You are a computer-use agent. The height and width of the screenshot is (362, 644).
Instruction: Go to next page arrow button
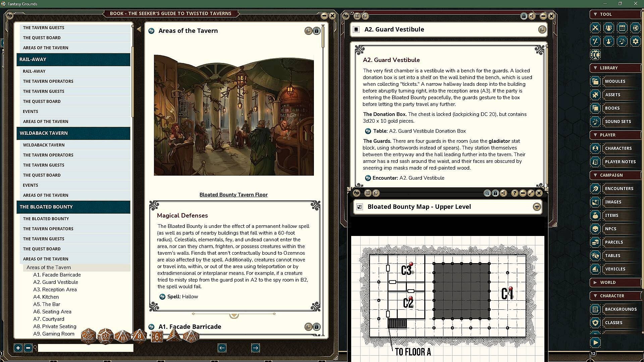(255, 348)
